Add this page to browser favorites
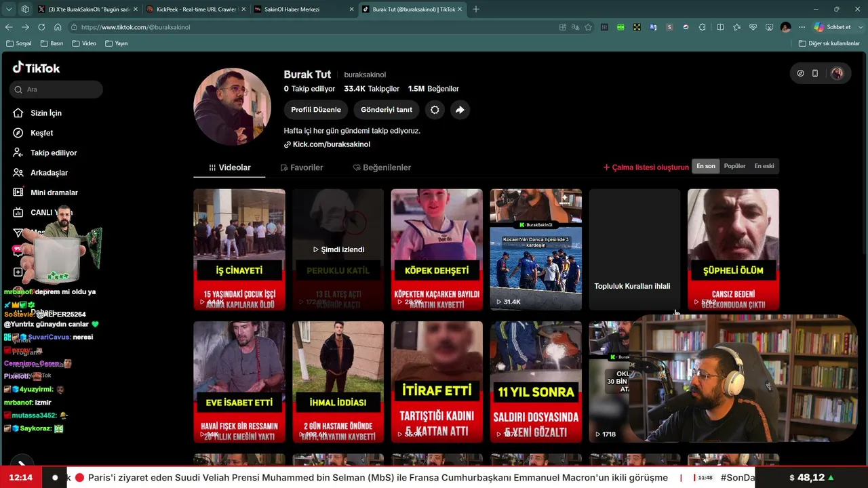 (x=588, y=27)
